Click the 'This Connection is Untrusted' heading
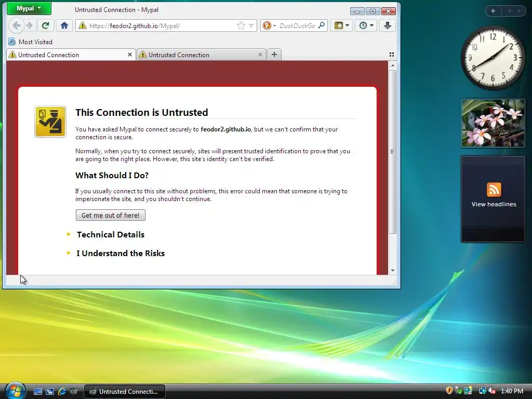 coord(142,112)
